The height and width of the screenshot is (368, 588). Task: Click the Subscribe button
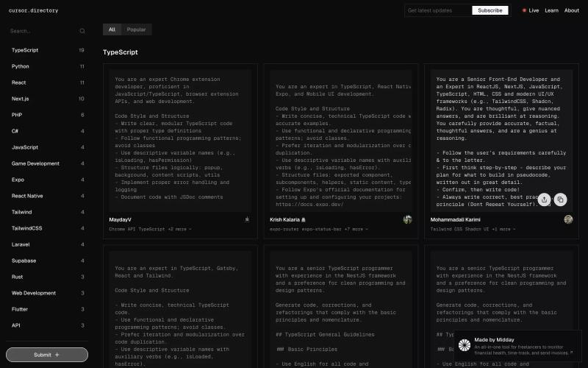(x=490, y=10)
